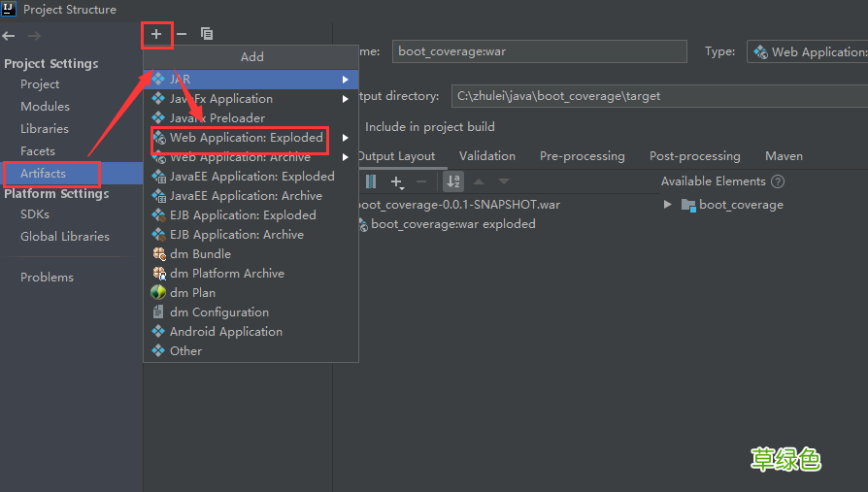Open the Maven tab
The width and height of the screenshot is (868, 492).
click(x=784, y=156)
